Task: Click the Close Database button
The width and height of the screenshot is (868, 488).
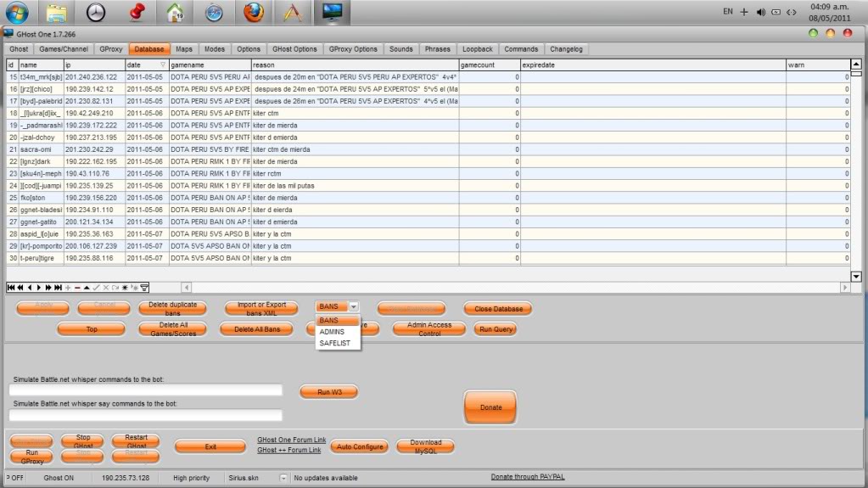Action: click(x=498, y=309)
